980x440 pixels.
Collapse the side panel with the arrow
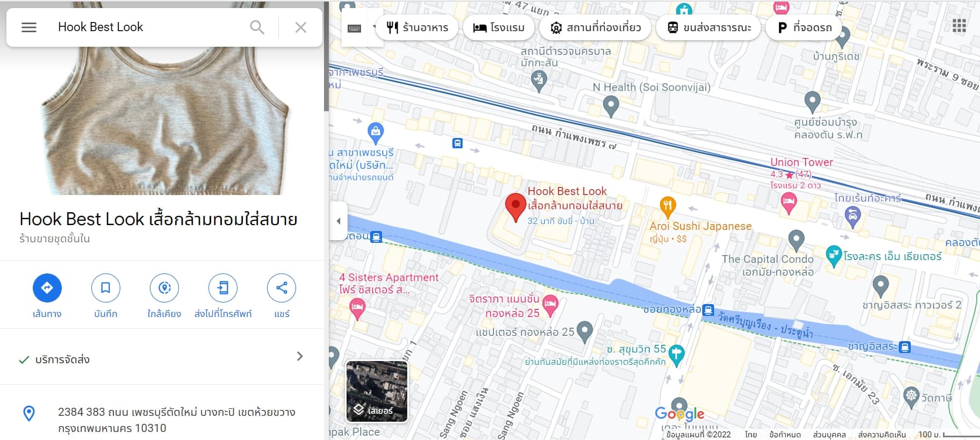[338, 221]
